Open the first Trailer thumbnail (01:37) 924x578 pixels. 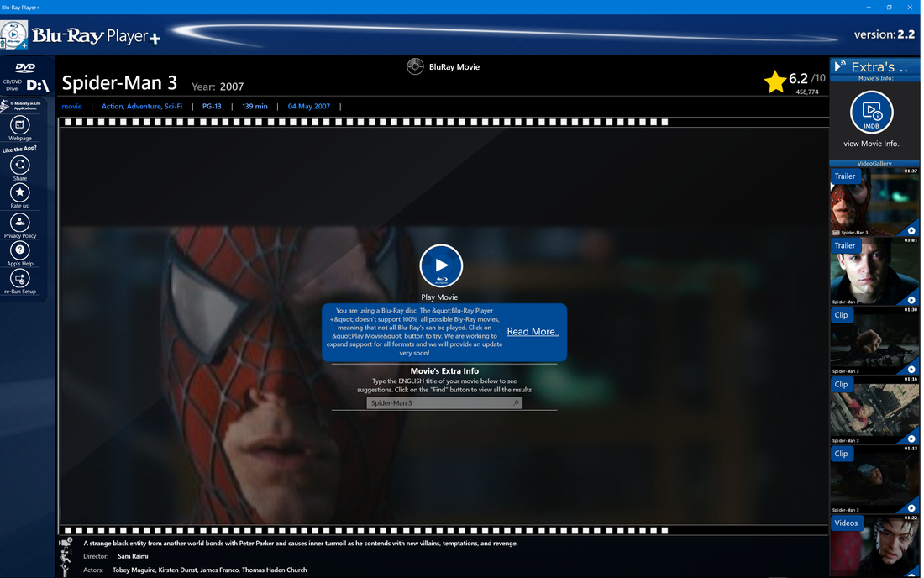[x=874, y=202]
